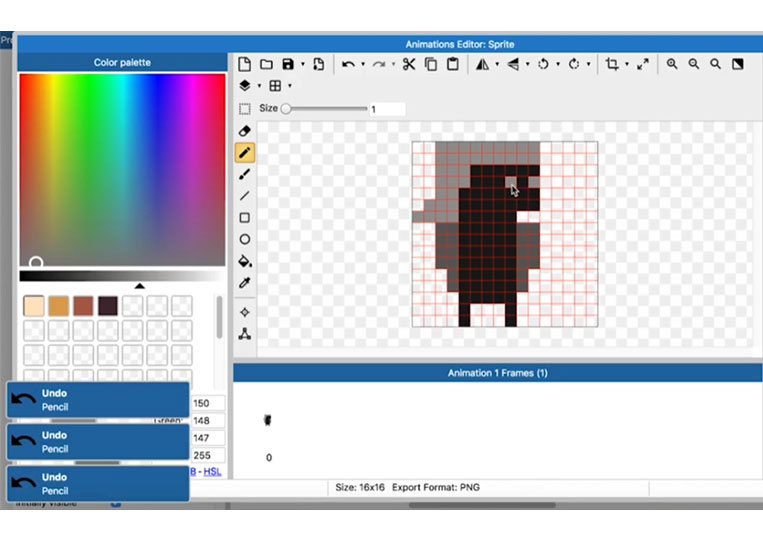Click the Save As copy icon

point(319,64)
